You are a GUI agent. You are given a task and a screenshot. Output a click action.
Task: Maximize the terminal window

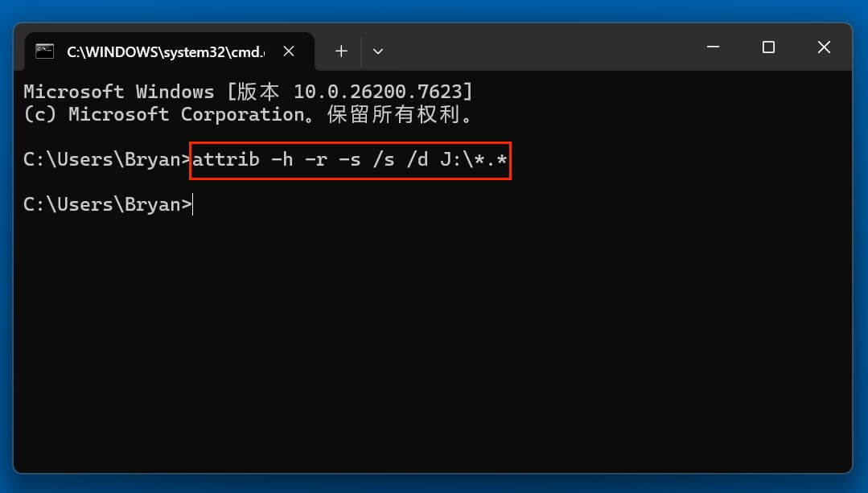coord(768,48)
